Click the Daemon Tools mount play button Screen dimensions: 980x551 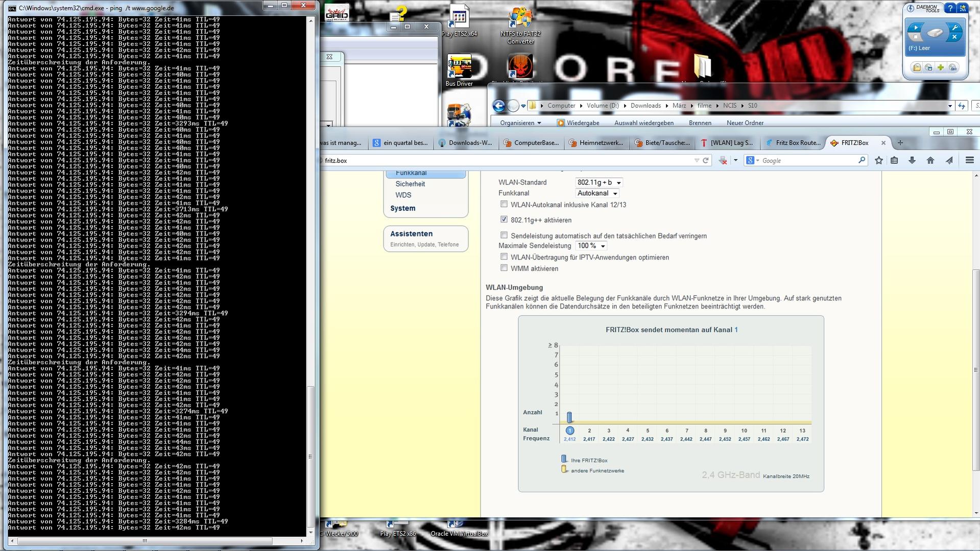pos(916,28)
